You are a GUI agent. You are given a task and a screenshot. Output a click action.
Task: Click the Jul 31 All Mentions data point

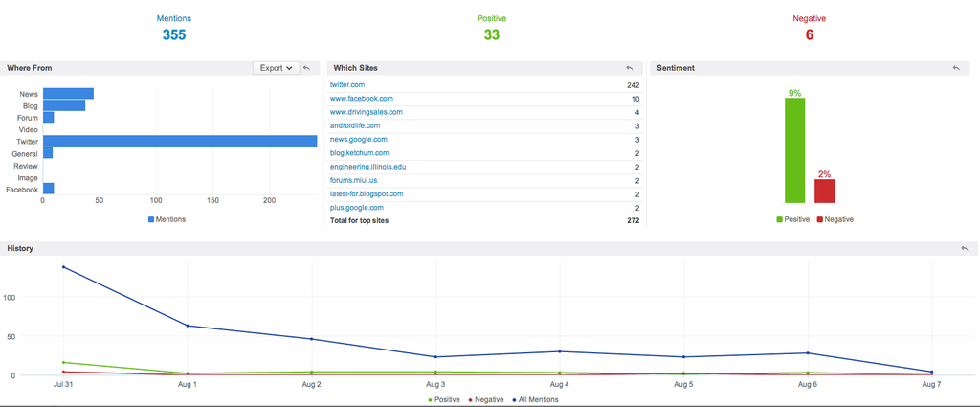coord(63,267)
